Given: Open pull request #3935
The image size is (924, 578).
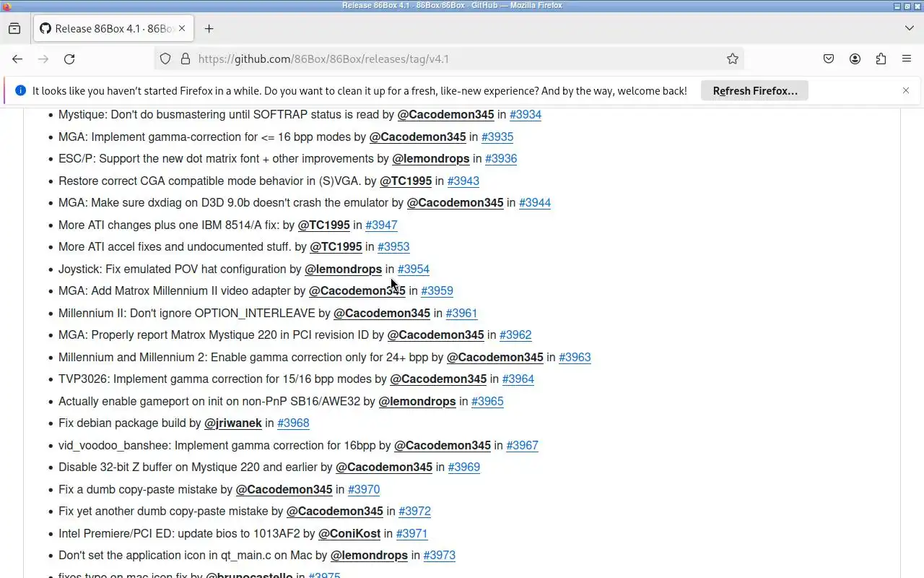Looking at the screenshot, I should [497, 137].
